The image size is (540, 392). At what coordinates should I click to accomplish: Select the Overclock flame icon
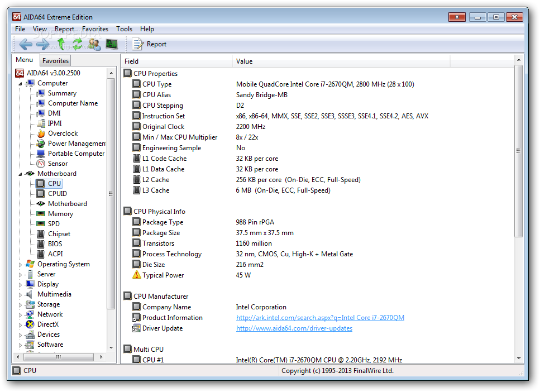[41, 133]
